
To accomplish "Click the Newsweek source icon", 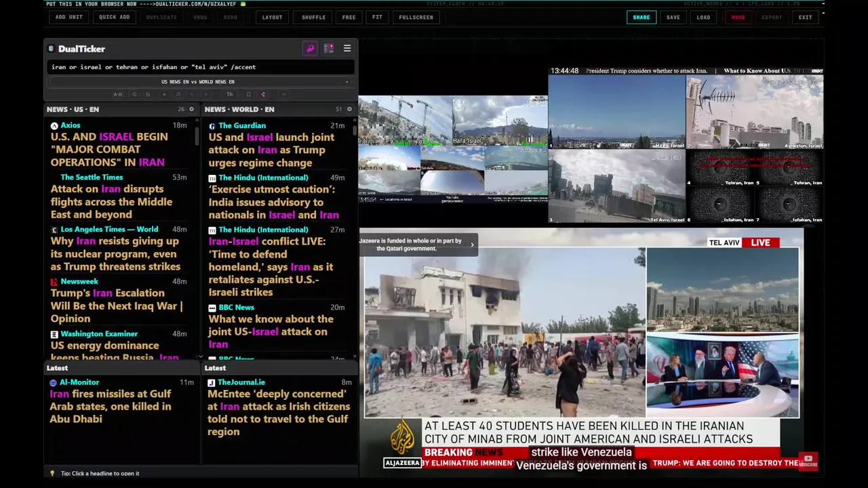I will click(54, 281).
